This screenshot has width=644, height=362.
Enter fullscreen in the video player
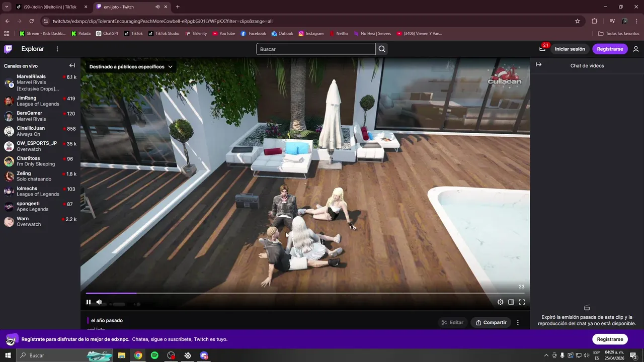pos(522,302)
